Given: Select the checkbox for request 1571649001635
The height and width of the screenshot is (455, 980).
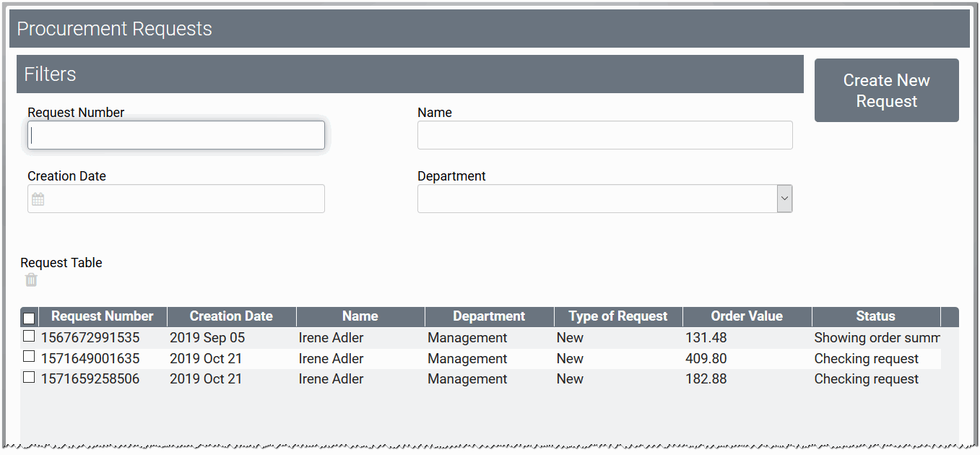Looking at the screenshot, I should [29, 356].
